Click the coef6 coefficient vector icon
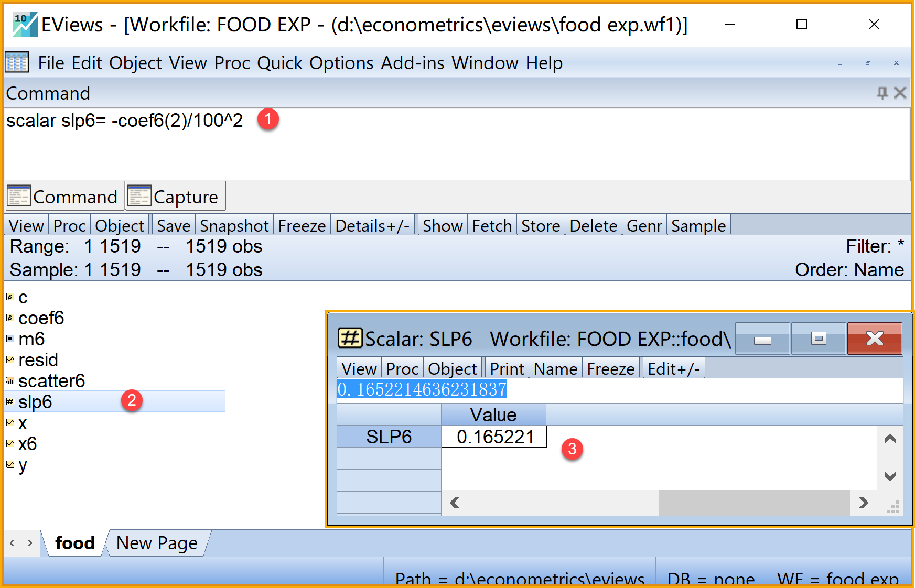This screenshot has width=915, height=588. coord(10,318)
